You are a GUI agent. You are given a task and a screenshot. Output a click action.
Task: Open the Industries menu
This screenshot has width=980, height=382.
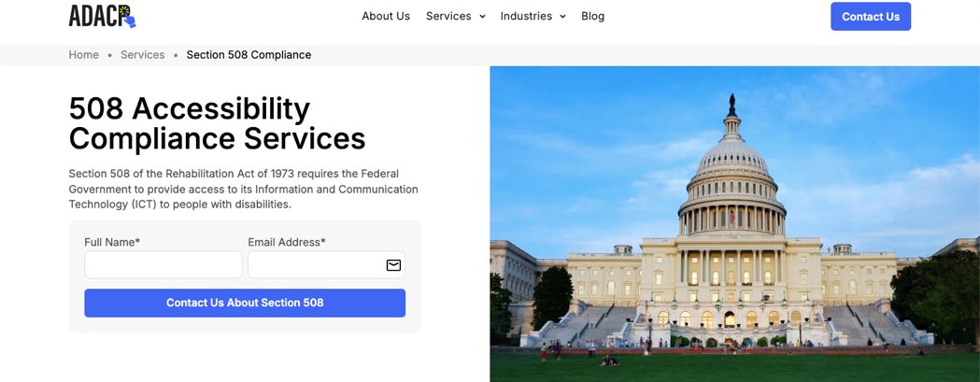point(526,16)
